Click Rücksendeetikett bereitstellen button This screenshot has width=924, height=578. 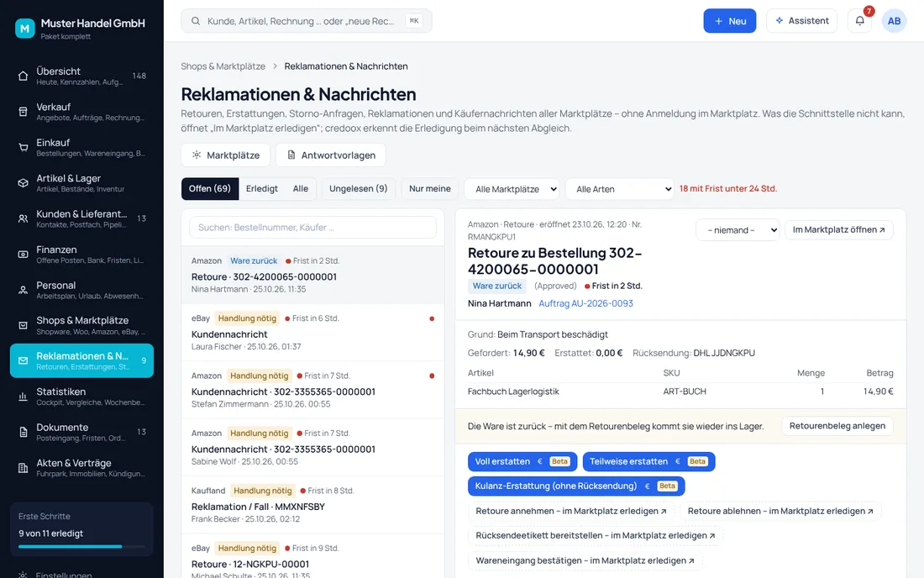(x=596, y=536)
